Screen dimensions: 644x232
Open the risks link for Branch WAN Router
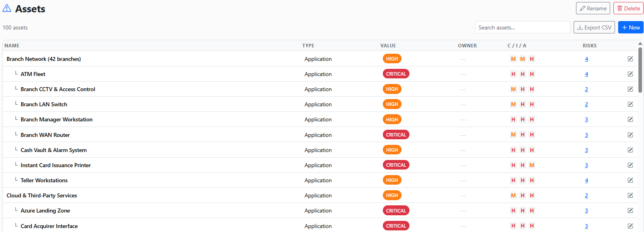(x=586, y=135)
